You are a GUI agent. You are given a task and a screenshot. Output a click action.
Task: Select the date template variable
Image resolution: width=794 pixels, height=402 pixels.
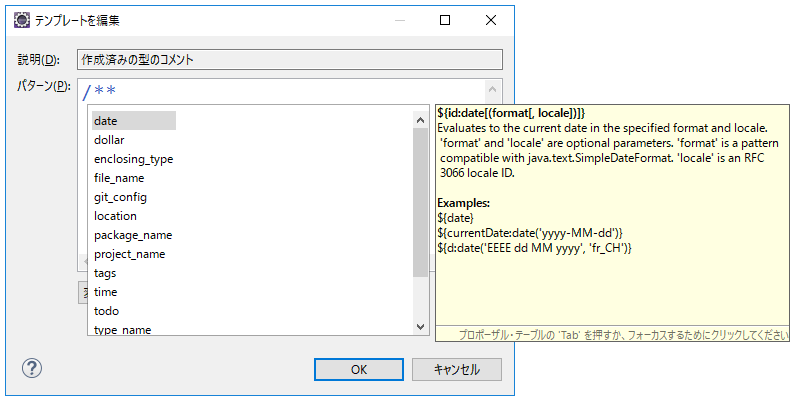point(106,120)
